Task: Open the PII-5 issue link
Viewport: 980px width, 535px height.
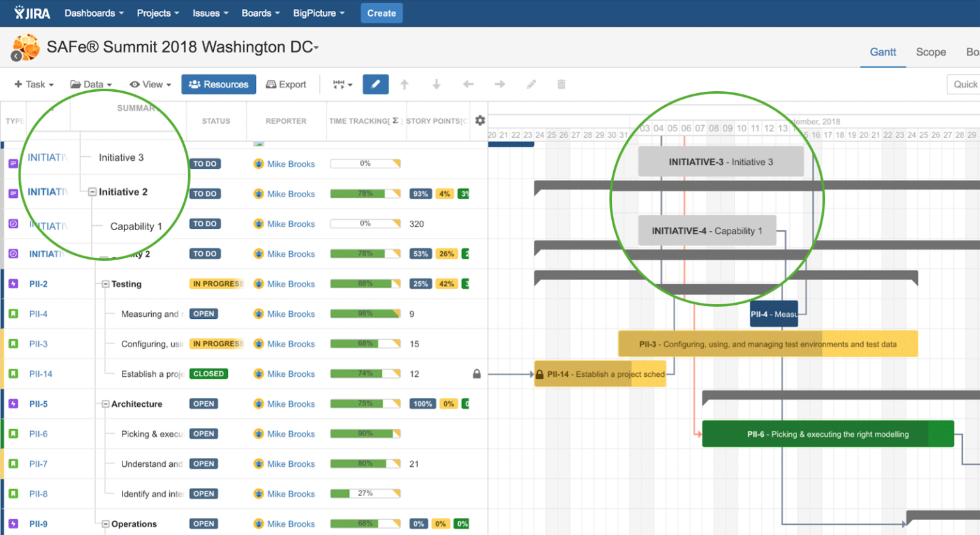Action: pyautogui.click(x=38, y=404)
